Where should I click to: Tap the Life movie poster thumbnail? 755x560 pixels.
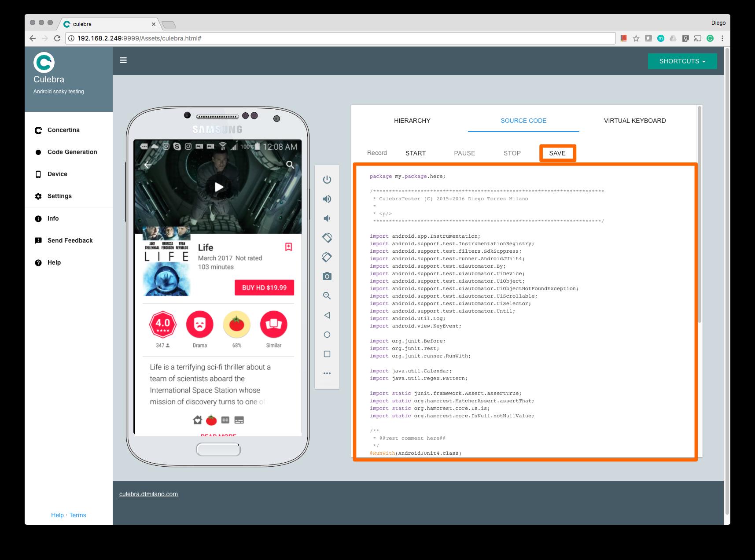[x=166, y=262]
